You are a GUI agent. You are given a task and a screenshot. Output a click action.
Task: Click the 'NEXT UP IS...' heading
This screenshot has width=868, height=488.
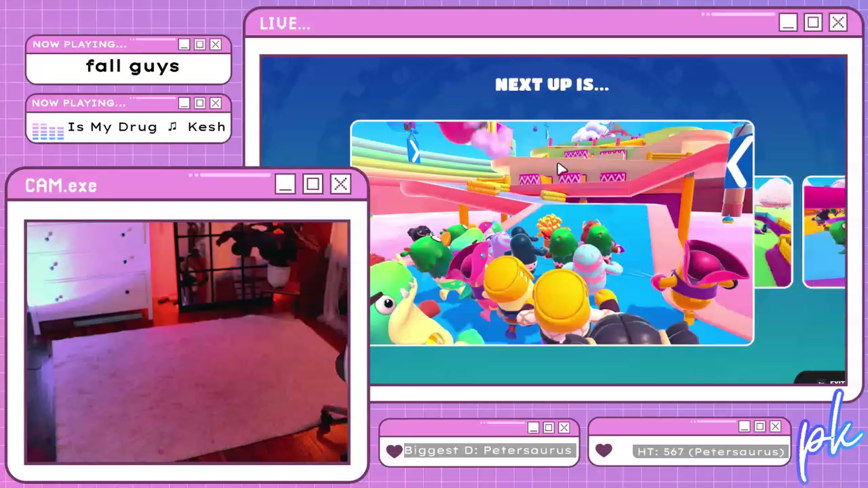pos(552,84)
